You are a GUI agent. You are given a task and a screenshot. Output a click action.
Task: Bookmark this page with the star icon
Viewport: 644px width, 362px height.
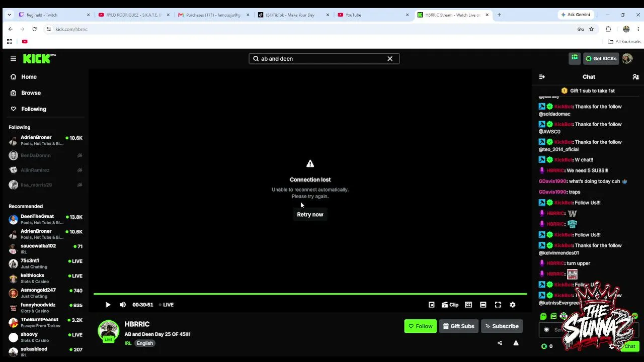point(591,29)
